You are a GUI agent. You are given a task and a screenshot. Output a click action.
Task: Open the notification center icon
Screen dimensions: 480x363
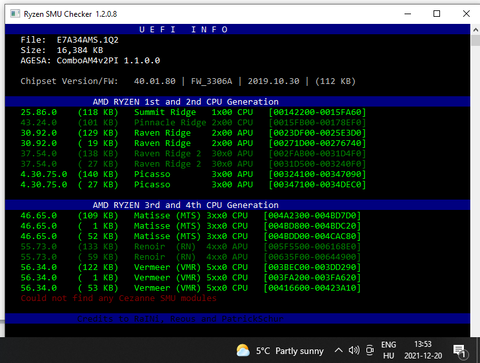(x=460, y=351)
